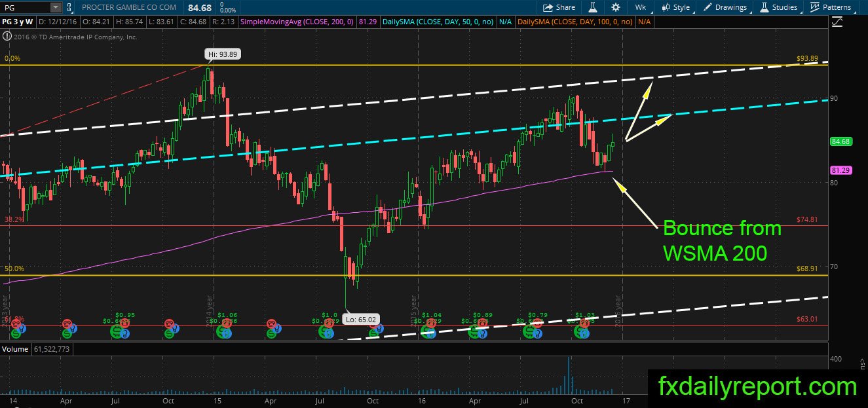
Task: Click blue event icon under $1.06 label
Action: (227, 333)
